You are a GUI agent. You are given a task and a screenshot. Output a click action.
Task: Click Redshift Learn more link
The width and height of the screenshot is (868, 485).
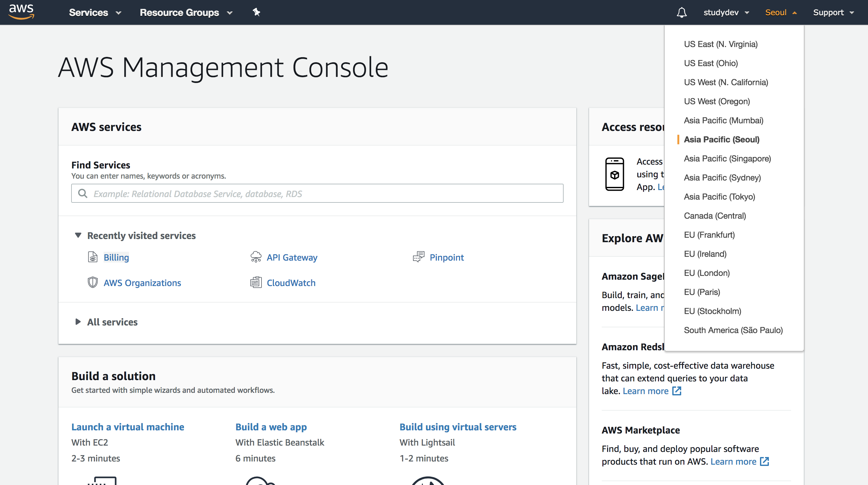pos(646,391)
